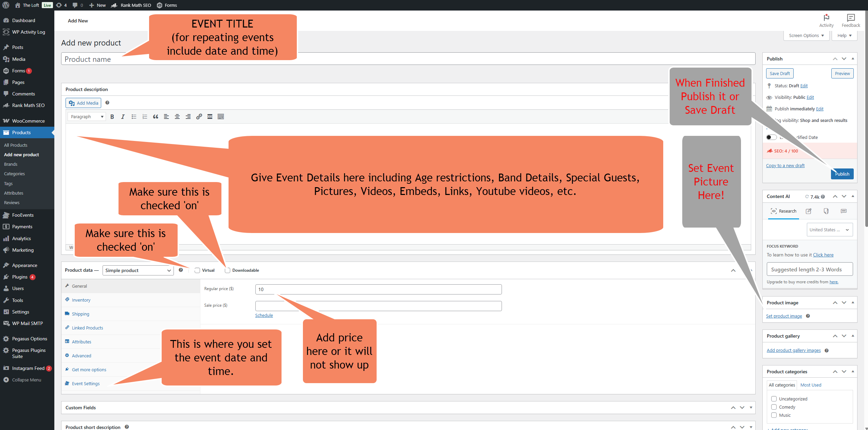Image resolution: width=868 pixels, height=430 pixels.
Task: Open the Content AI write tab icon
Action: pos(809,211)
